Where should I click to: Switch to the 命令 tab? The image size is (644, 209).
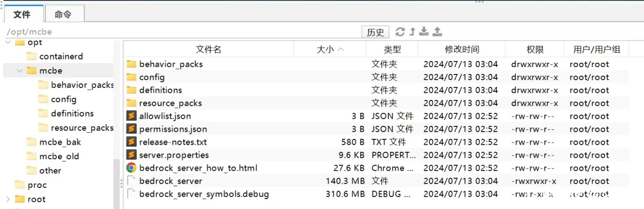click(63, 15)
